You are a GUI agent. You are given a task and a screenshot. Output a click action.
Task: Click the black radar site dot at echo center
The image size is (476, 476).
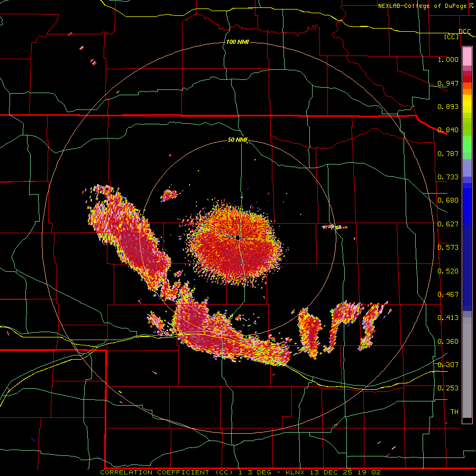pos(238,237)
